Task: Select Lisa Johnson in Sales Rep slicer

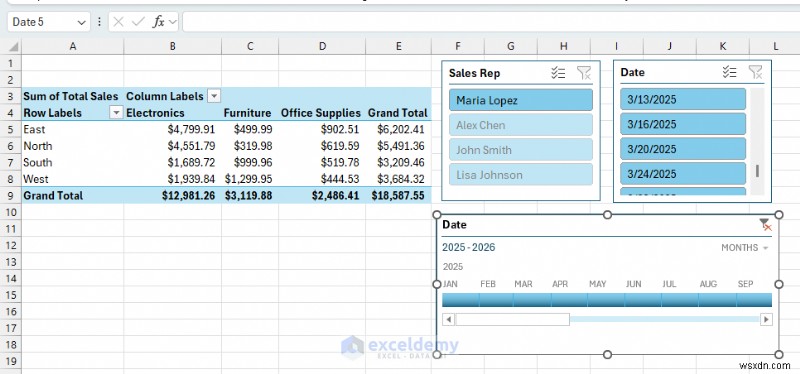Action: coord(521,175)
